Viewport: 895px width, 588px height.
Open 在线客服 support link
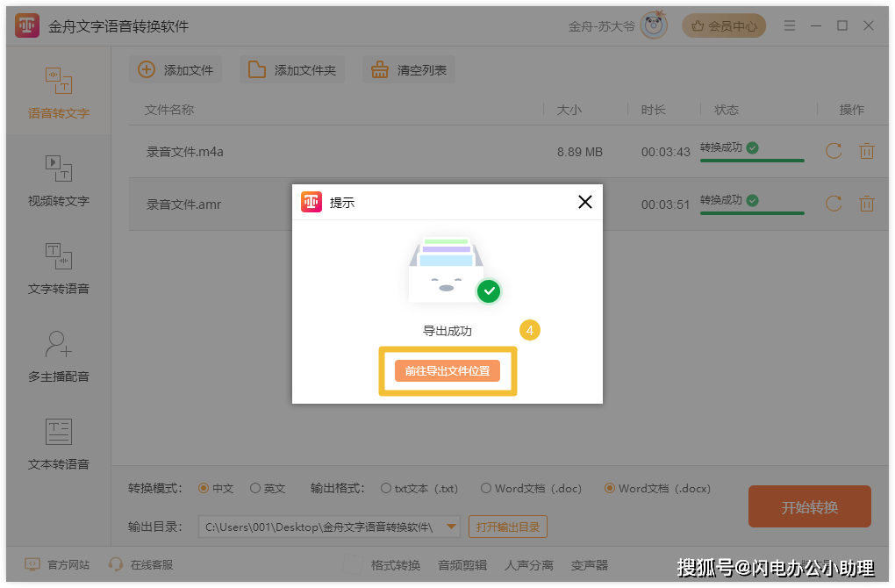coord(140,564)
